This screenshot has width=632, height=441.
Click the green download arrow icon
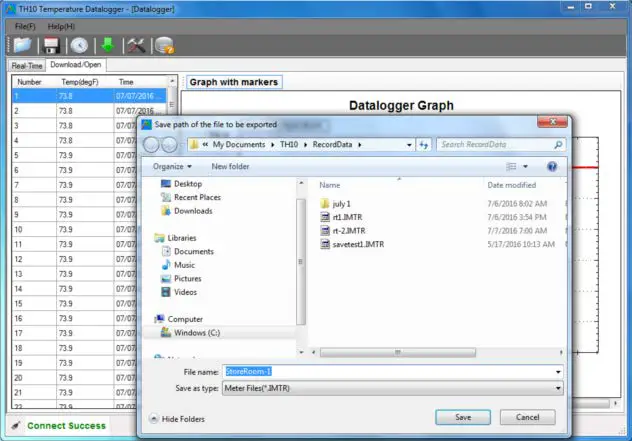108,45
